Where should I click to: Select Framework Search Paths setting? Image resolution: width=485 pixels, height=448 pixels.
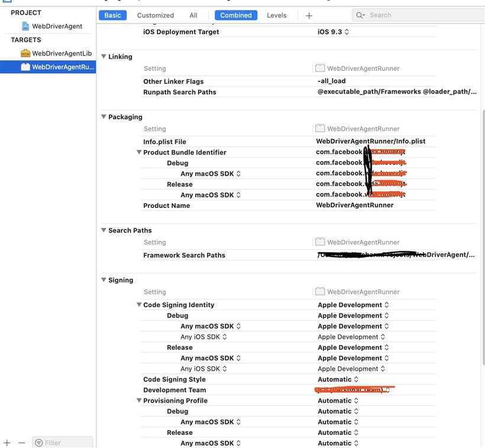click(184, 255)
